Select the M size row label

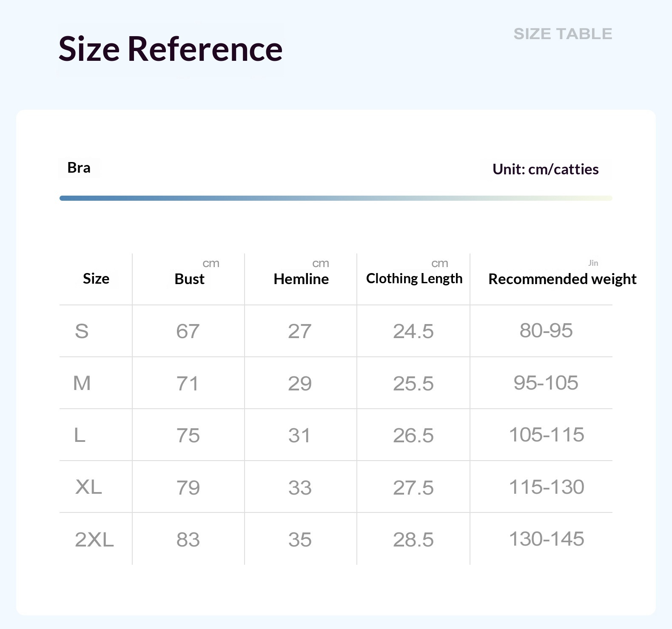click(x=82, y=383)
